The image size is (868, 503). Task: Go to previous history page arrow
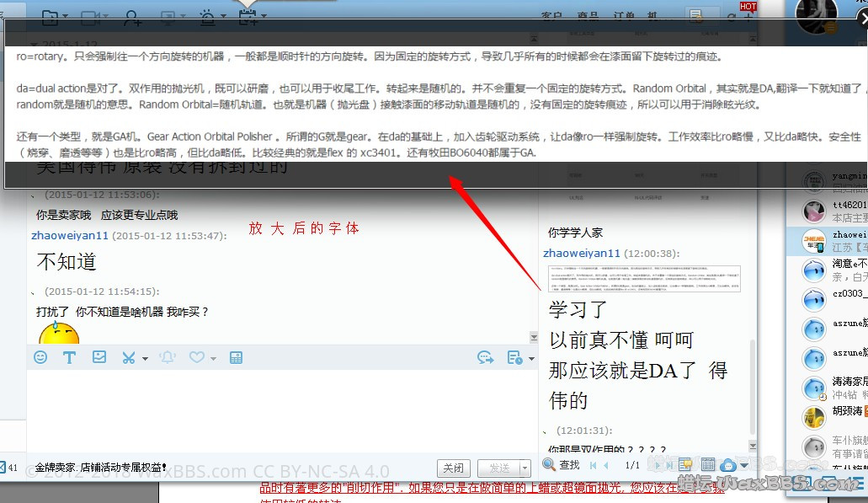pos(606,464)
